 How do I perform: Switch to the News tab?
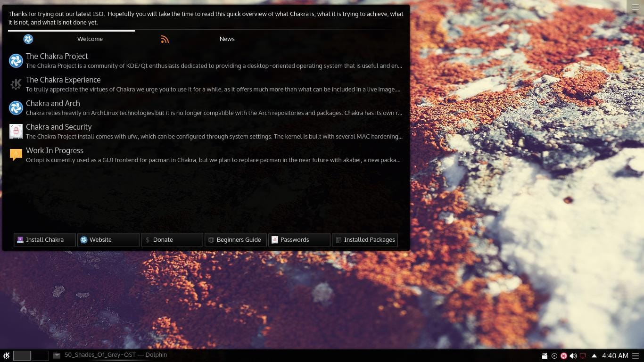[227, 39]
